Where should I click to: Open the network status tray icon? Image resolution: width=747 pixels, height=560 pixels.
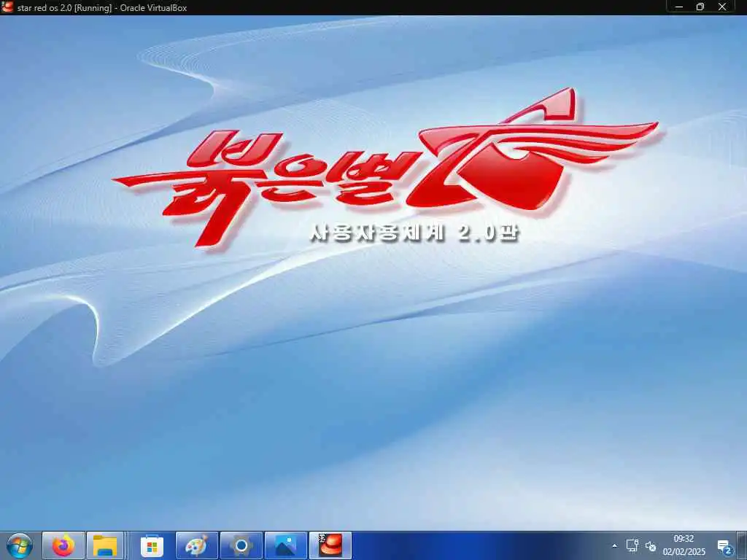click(632, 545)
